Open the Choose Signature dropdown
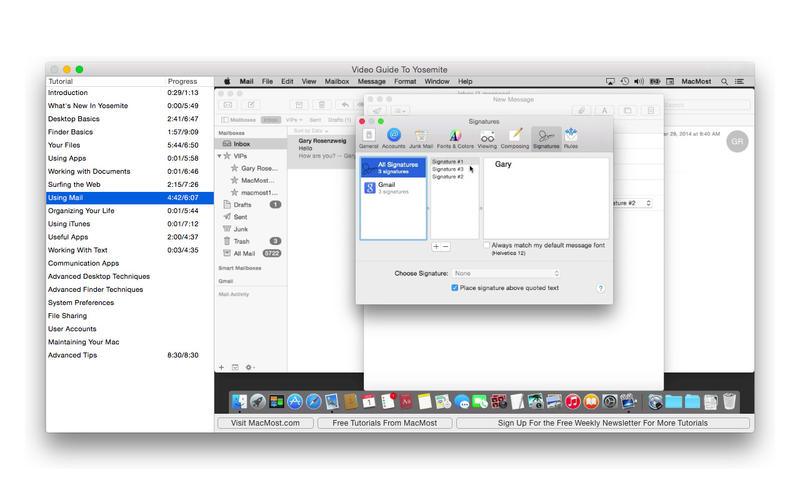Viewport: 800px width, 500px height. click(x=506, y=273)
